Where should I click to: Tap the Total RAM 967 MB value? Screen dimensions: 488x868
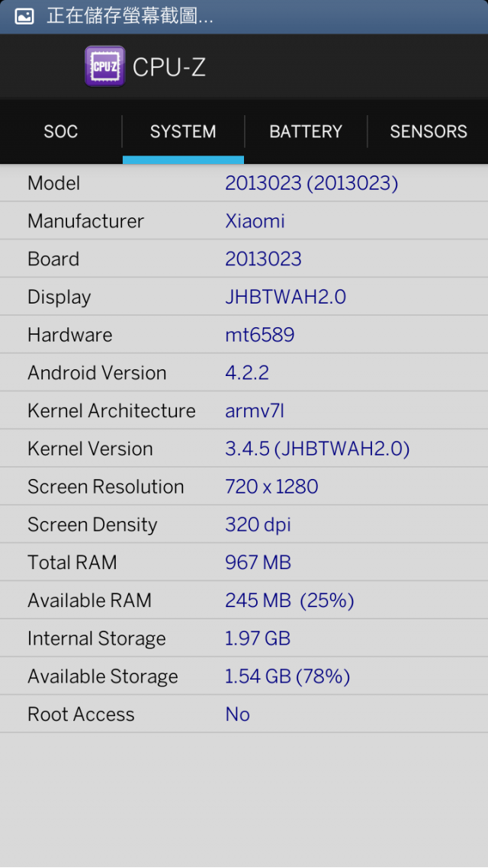click(258, 562)
